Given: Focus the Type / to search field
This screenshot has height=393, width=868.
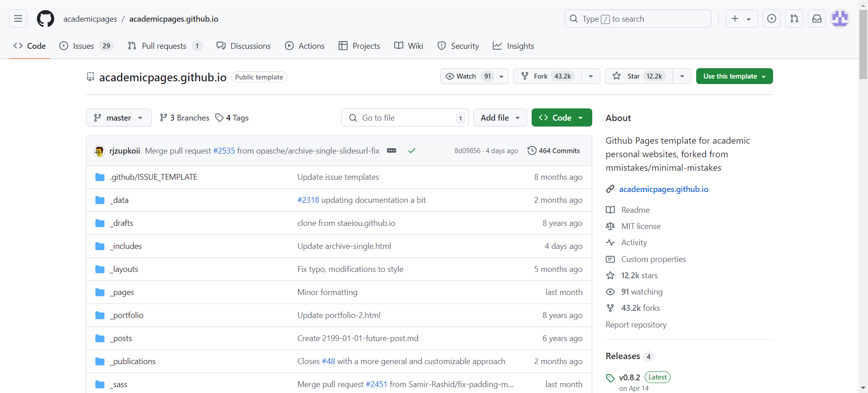Looking at the screenshot, I should point(638,19).
